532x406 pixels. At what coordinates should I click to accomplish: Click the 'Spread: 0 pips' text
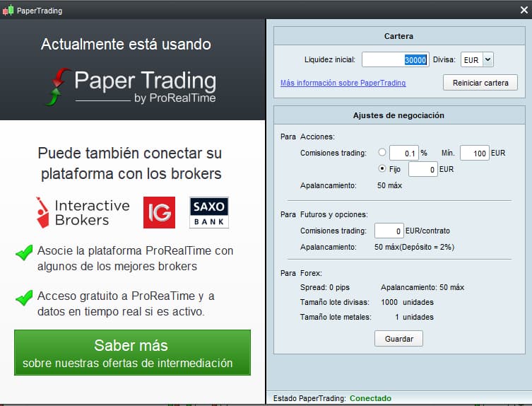[x=325, y=287]
